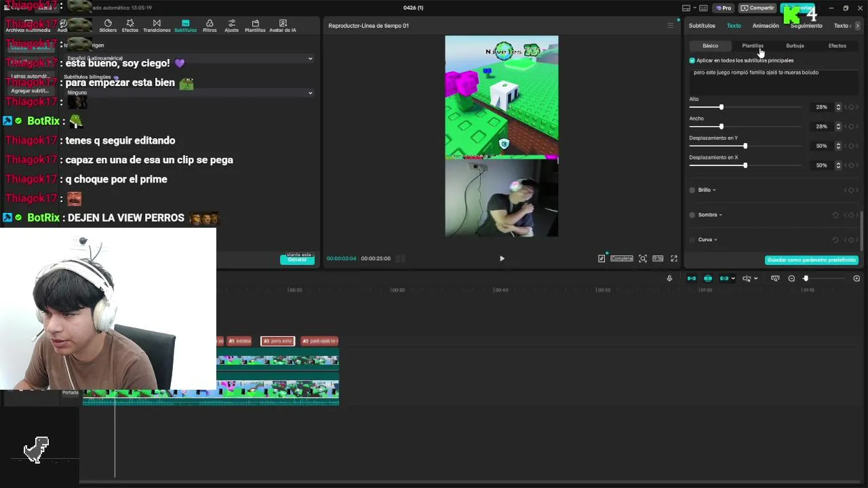Select the Básico sub-tab

(x=710, y=46)
